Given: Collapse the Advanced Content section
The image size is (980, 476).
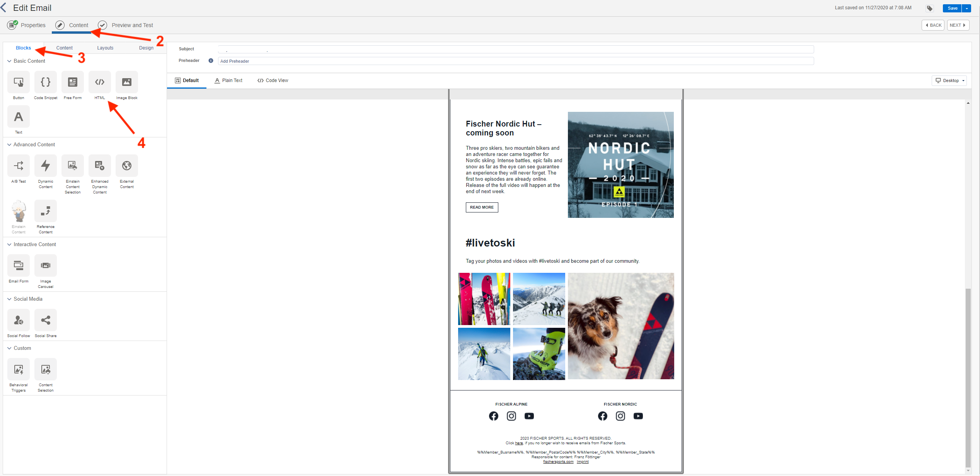Looking at the screenshot, I should pyautogui.click(x=9, y=145).
